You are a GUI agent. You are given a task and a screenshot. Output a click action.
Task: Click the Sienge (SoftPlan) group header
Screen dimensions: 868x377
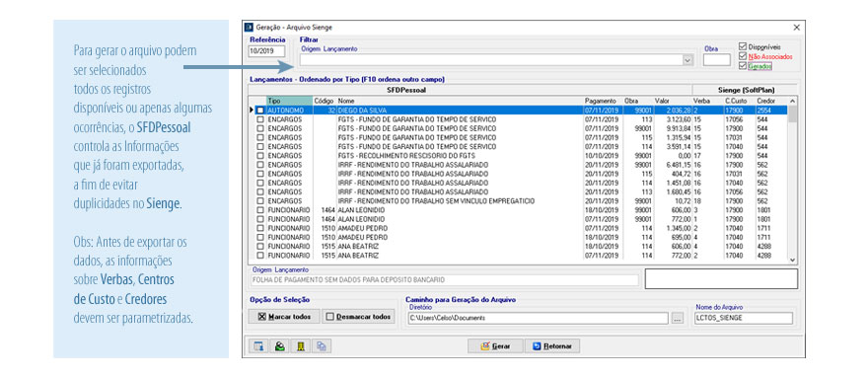[745, 90]
